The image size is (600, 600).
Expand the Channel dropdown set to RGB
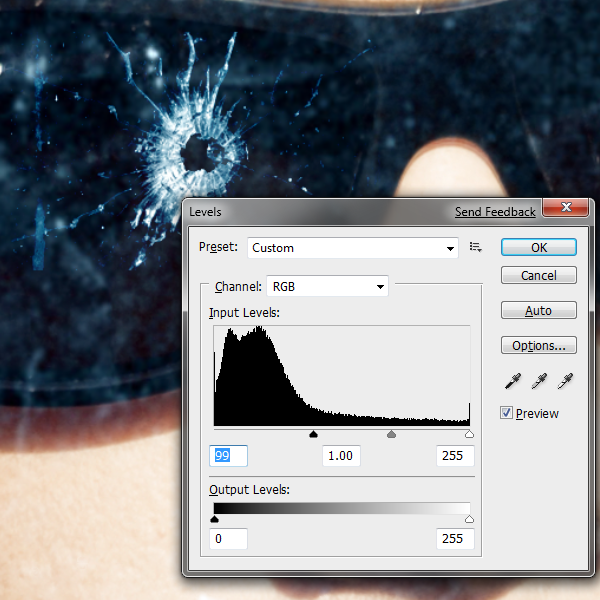point(327,287)
